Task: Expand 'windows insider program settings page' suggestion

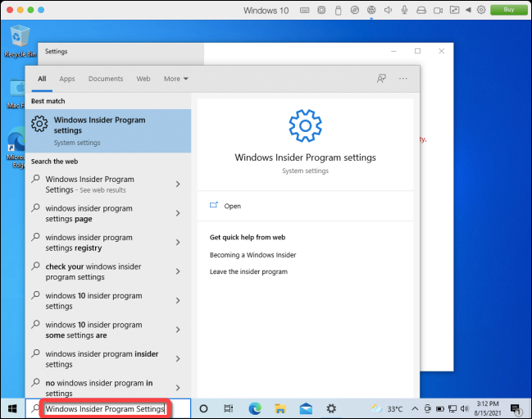Action: (178, 214)
